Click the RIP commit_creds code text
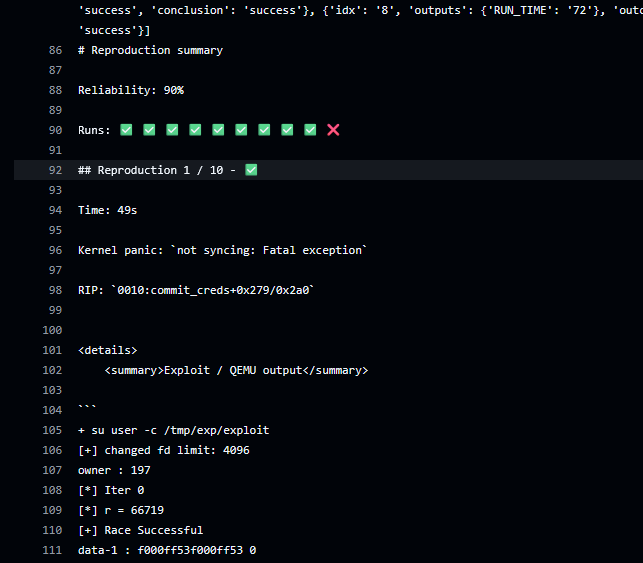 [x=213, y=290]
